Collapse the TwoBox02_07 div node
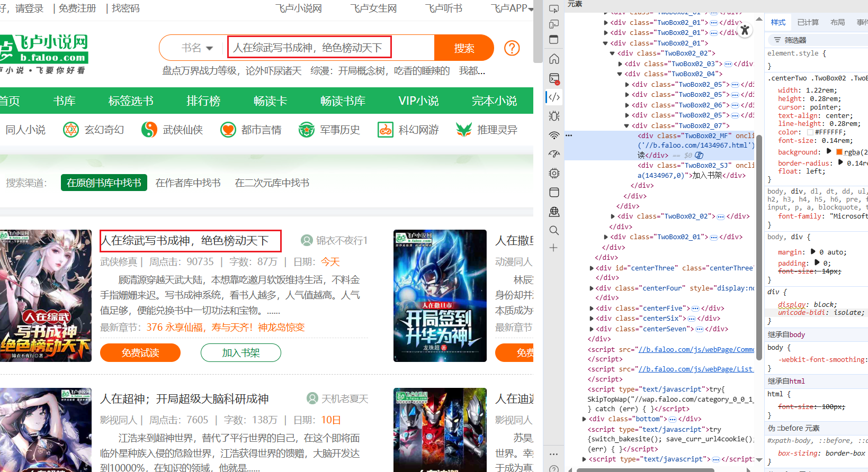 tap(627, 126)
